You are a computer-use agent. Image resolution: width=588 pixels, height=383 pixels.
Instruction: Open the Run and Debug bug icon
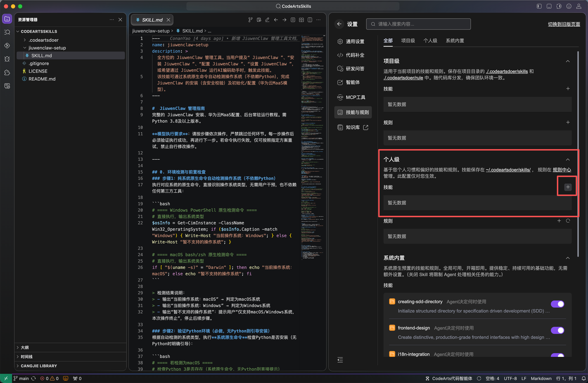7,59
